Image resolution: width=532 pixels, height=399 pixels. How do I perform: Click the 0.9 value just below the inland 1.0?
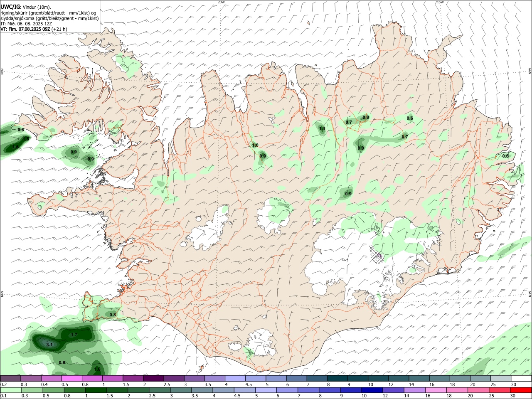click(x=263, y=156)
